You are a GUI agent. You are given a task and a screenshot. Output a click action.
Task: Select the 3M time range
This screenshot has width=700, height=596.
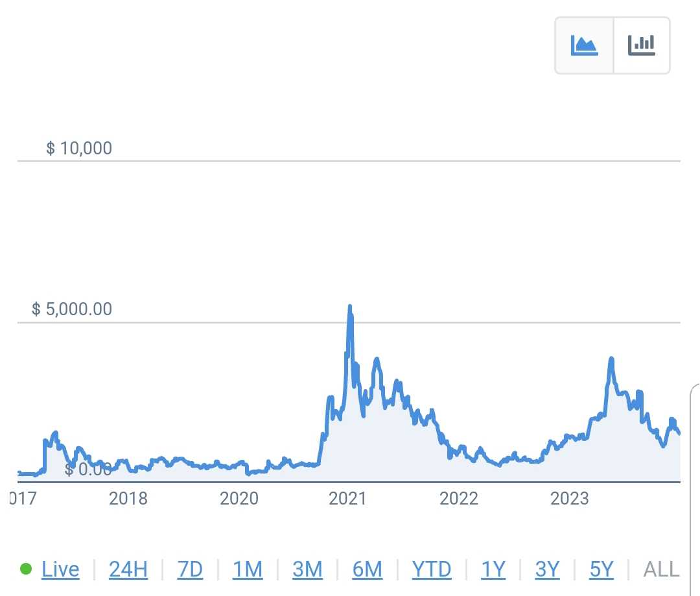[x=307, y=569]
